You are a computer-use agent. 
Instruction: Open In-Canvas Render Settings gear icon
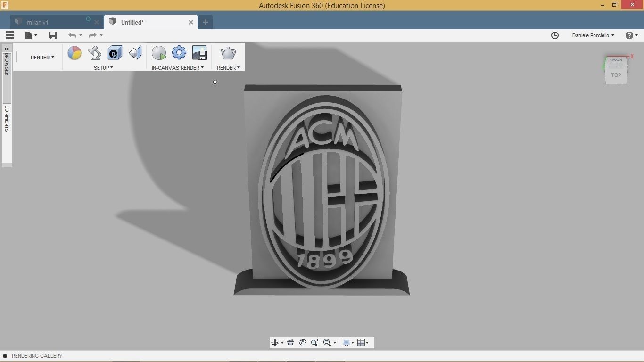179,53
